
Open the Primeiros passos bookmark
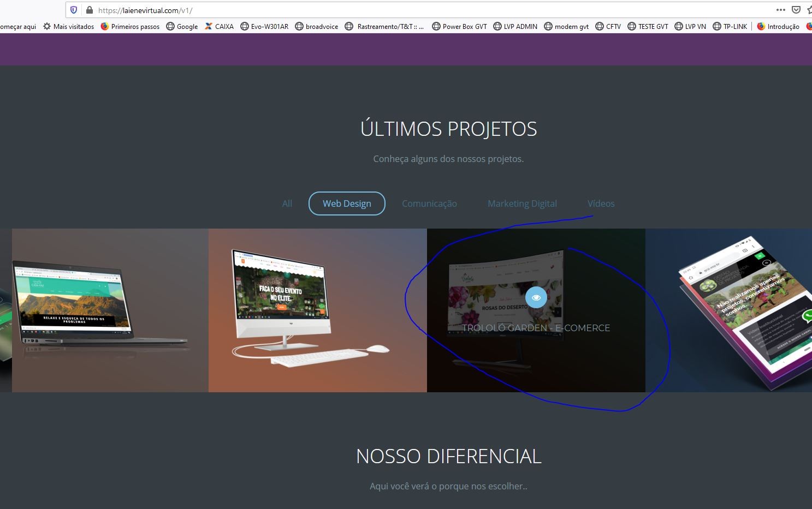click(x=131, y=26)
